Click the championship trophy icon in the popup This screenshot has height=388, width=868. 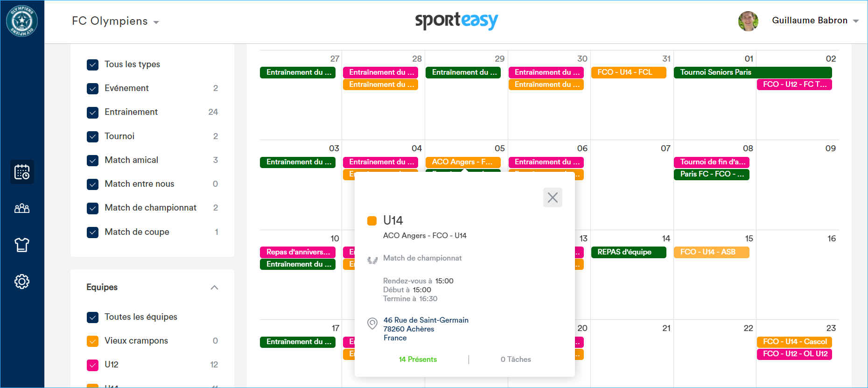tap(372, 258)
